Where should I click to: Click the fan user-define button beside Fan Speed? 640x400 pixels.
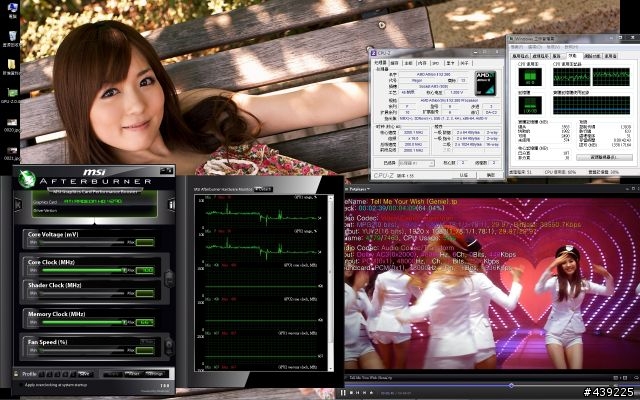point(169,347)
